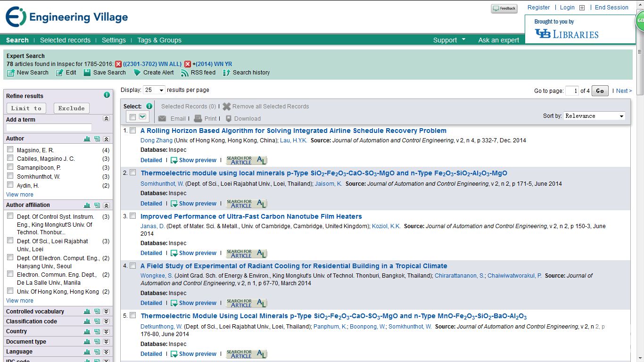The image size is (644, 362).
Task: Collapse the Author facet section
Action: (x=107, y=139)
